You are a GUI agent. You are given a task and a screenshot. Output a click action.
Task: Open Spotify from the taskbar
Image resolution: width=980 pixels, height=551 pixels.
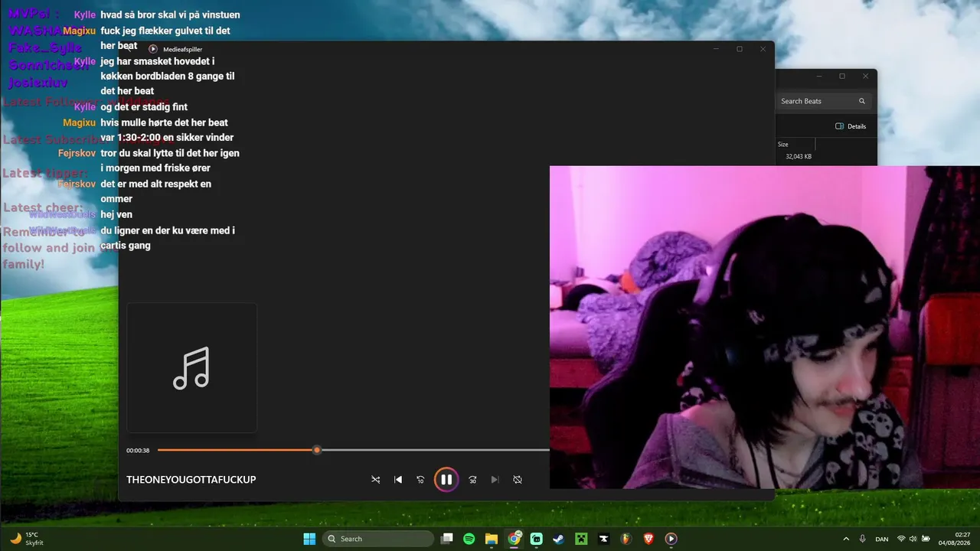click(469, 539)
